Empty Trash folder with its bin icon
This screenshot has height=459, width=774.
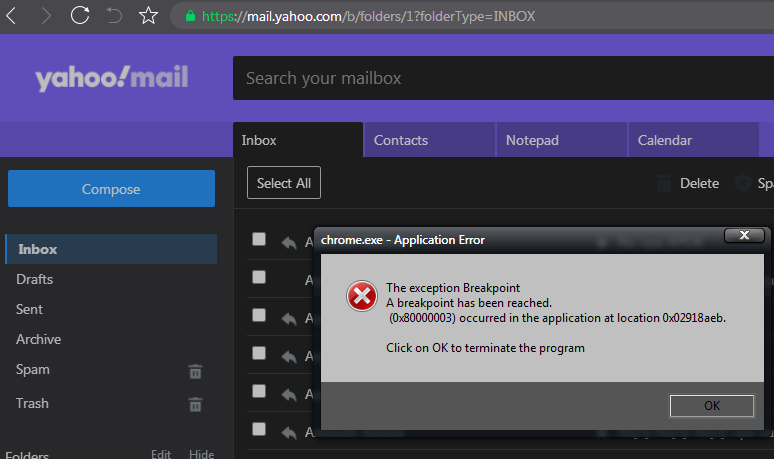(195, 405)
